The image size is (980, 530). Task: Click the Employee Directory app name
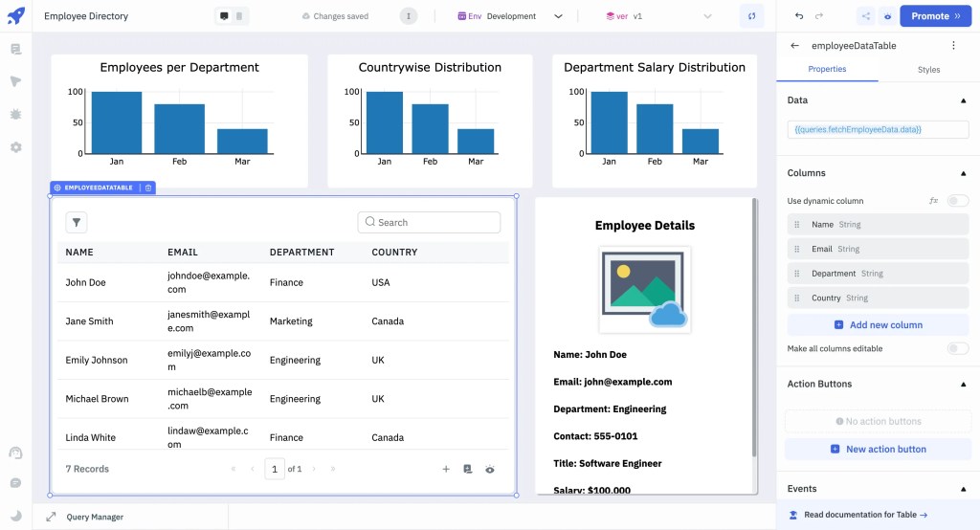(x=86, y=16)
